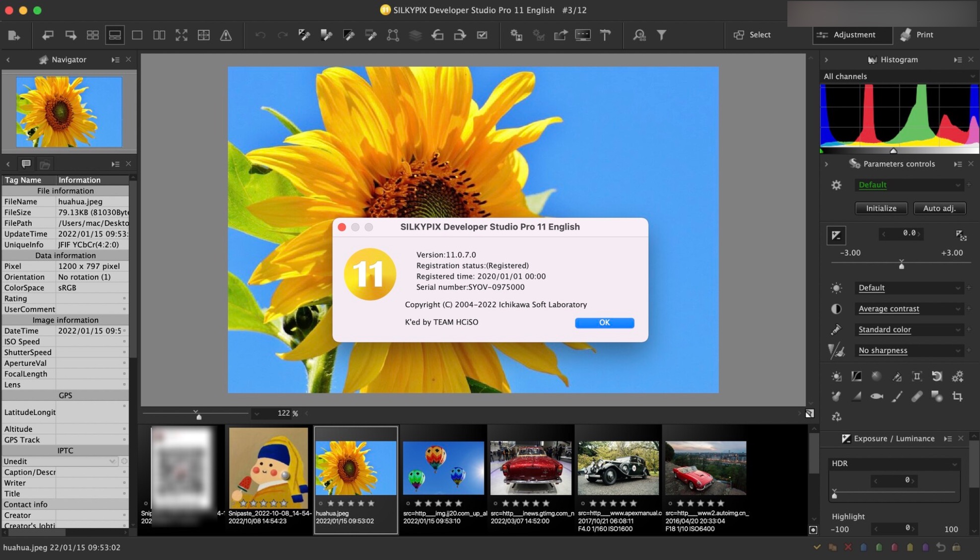Click OK in the about dialog
This screenshot has width=980, height=560.
click(604, 323)
